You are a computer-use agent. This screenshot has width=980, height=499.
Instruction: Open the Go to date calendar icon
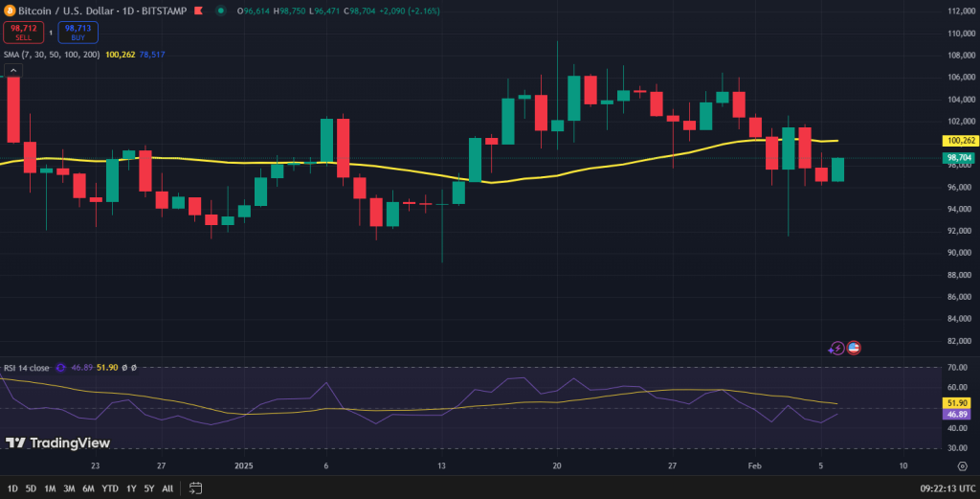[195, 488]
